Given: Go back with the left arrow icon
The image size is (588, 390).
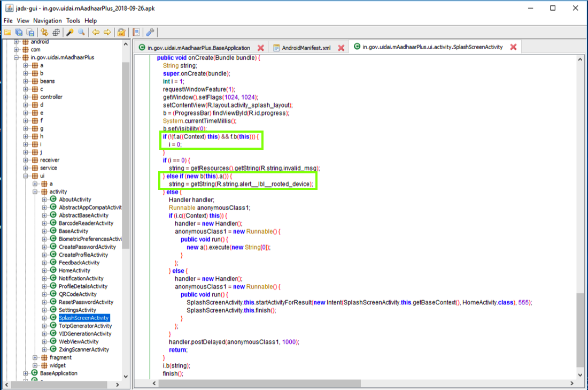Looking at the screenshot, I should click(x=96, y=32).
